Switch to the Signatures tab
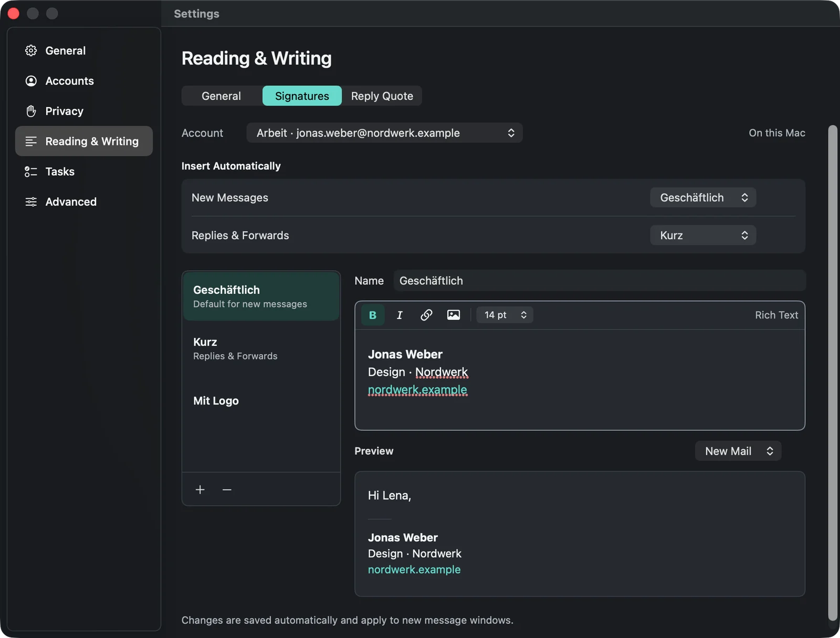 pos(302,96)
